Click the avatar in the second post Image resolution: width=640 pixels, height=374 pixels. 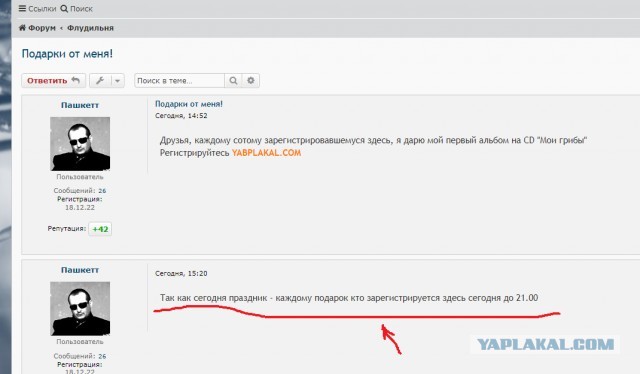[80, 309]
